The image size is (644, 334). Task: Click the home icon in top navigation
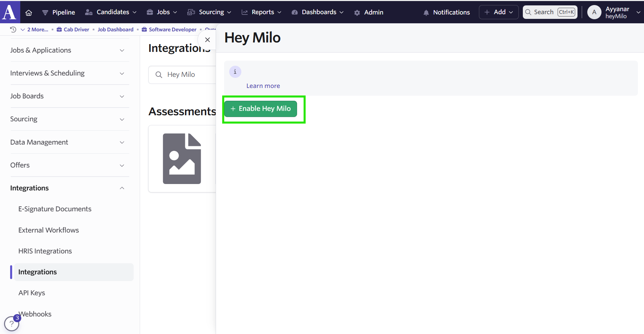tap(29, 12)
